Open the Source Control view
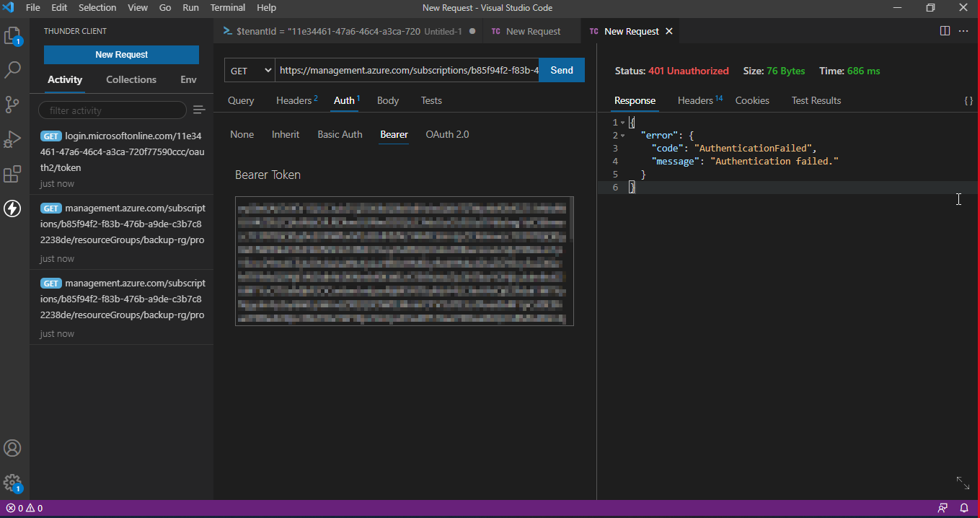This screenshot has width=980, height=518. [13, 105]
